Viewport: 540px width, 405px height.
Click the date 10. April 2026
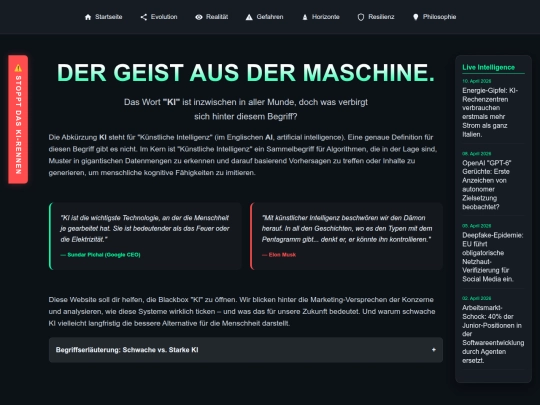pos(477,81)
